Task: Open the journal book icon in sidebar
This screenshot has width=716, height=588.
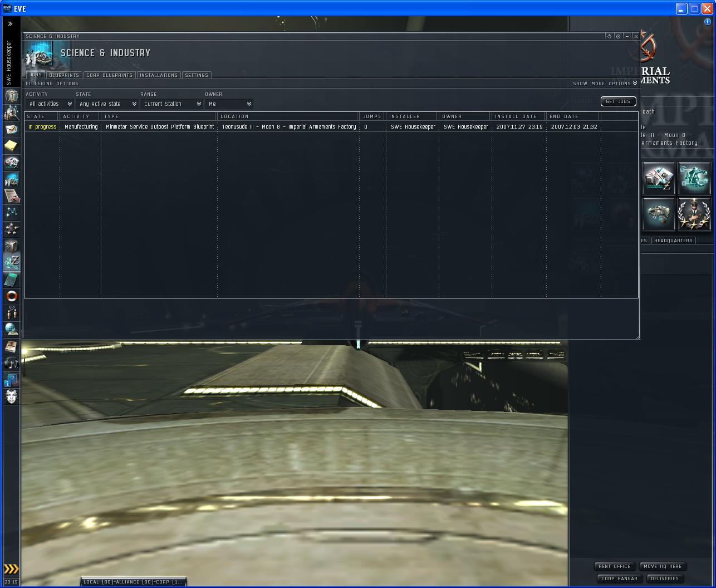Action: pyautogui.click(x=12, y=346)
